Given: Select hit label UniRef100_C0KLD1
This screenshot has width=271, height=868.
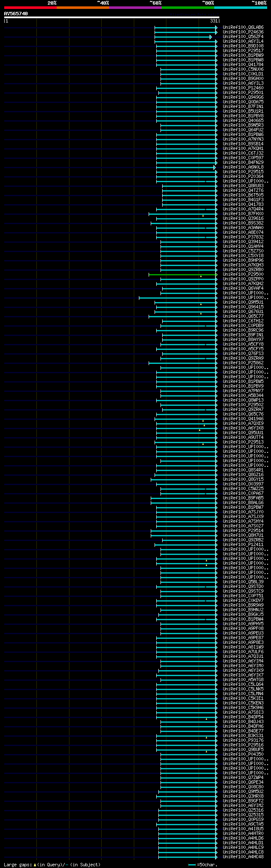Looking at the screenshot, I should point(243,74).
